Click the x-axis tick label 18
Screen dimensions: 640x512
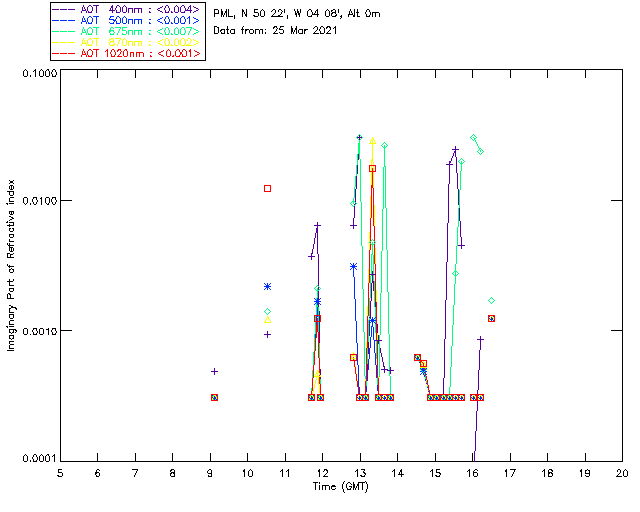pos(547,473)
